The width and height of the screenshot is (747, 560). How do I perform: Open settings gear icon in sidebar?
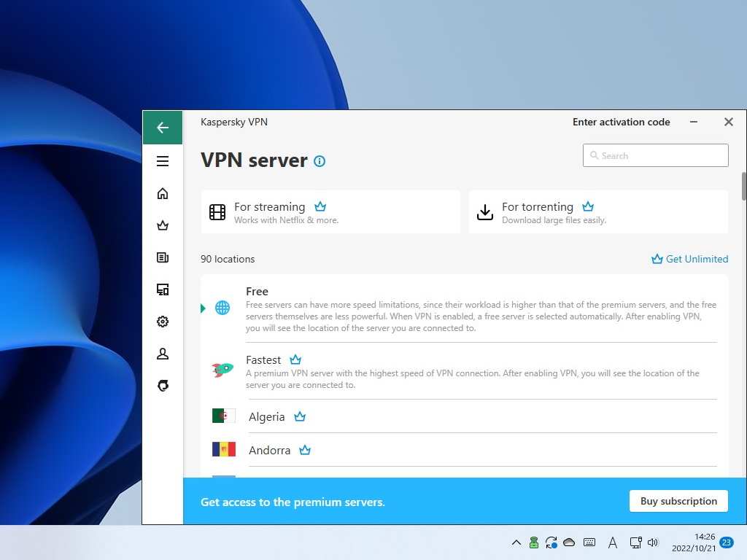163,322
